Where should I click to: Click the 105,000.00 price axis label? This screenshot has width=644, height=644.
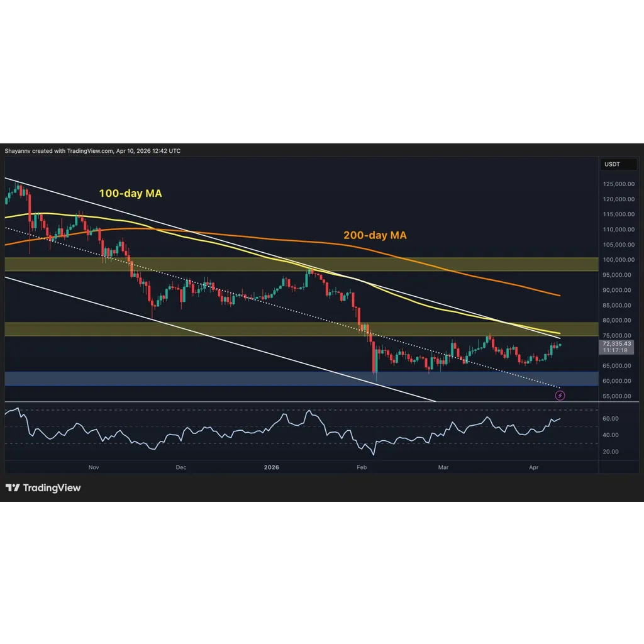tap(619, 245)
